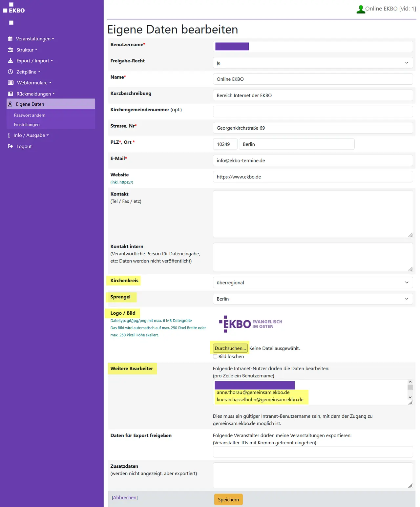
Task: Open the Info / Ausgabe submenu
Action: point(31,135)
